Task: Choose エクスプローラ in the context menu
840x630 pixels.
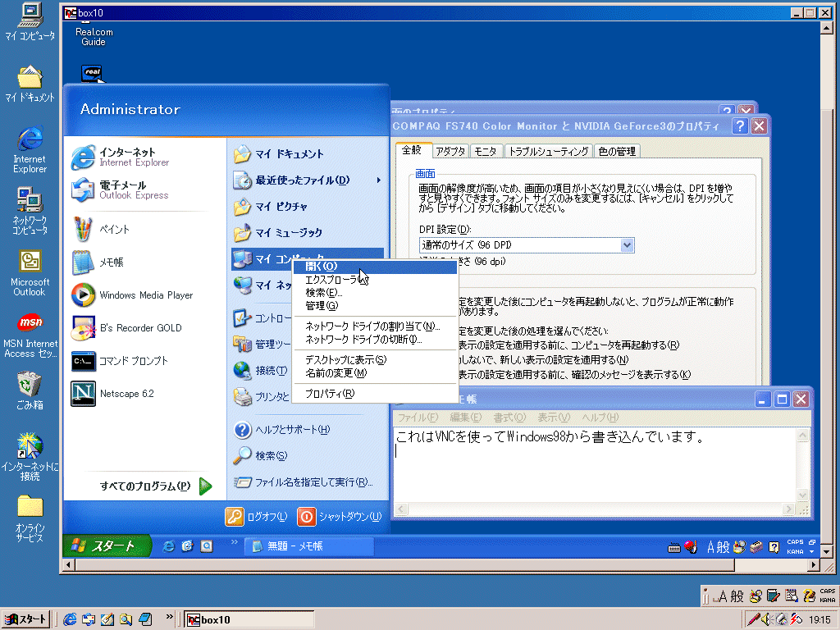Action: click(x=375, y=280)
